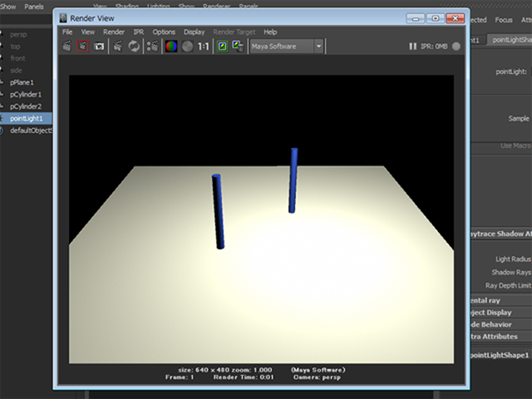Refresh the IPR image with the circular arrows icon
This screenshot has height=399, width=532.
pyautogui.click(x=134, y=47)
